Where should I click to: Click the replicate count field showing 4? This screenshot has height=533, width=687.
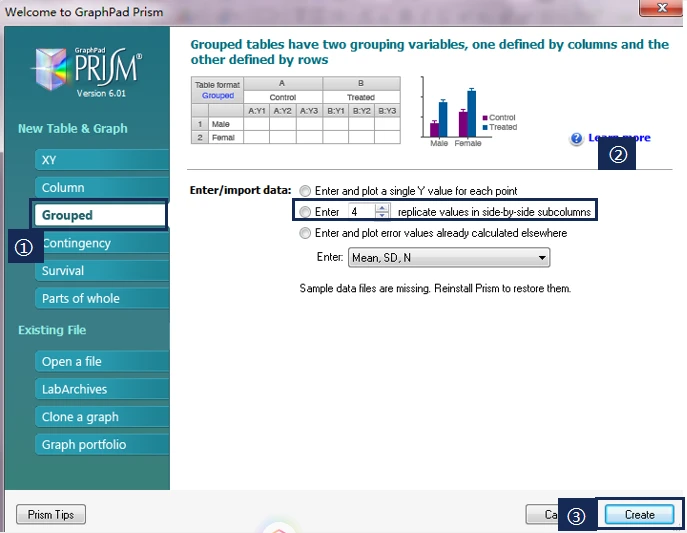click(x=361, y=212)
